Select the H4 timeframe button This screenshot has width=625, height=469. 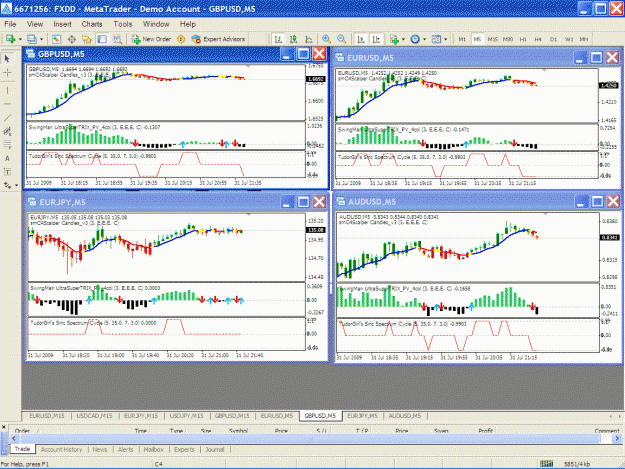point(538,39)
